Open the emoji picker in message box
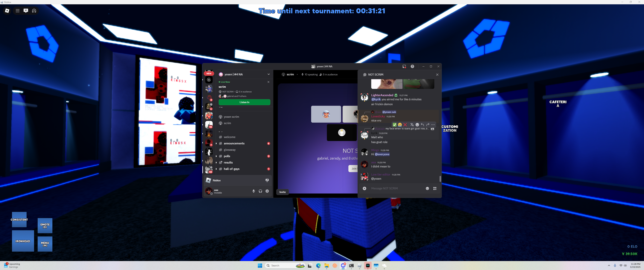644x270 pixels. 427,188
